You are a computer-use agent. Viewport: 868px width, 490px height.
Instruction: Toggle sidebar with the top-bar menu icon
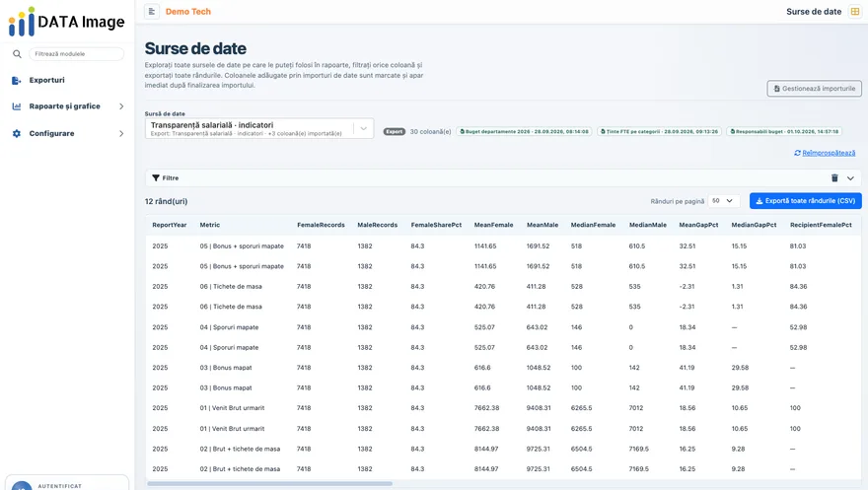pos(152,11)
